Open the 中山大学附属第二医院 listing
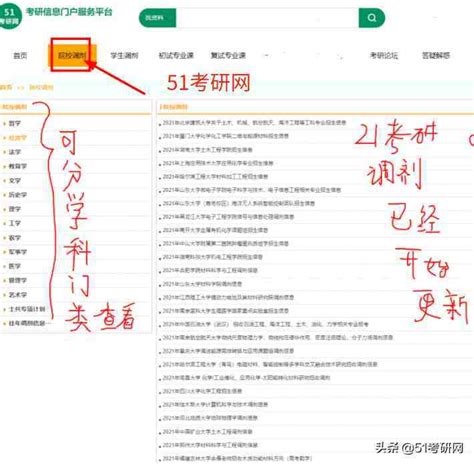Viewport: 474px width, 464px height. coord(226,244)
